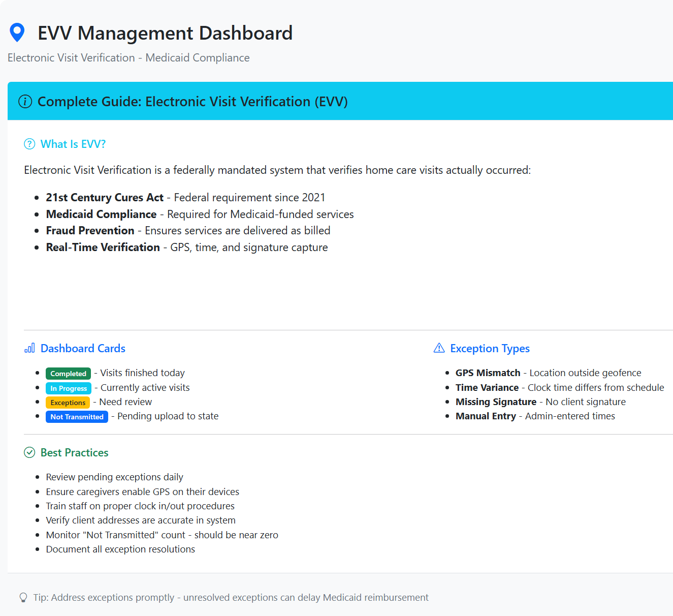Click the info icon in the guide header
The width and height of the screenshot is (673, 616).
[24, 101]
